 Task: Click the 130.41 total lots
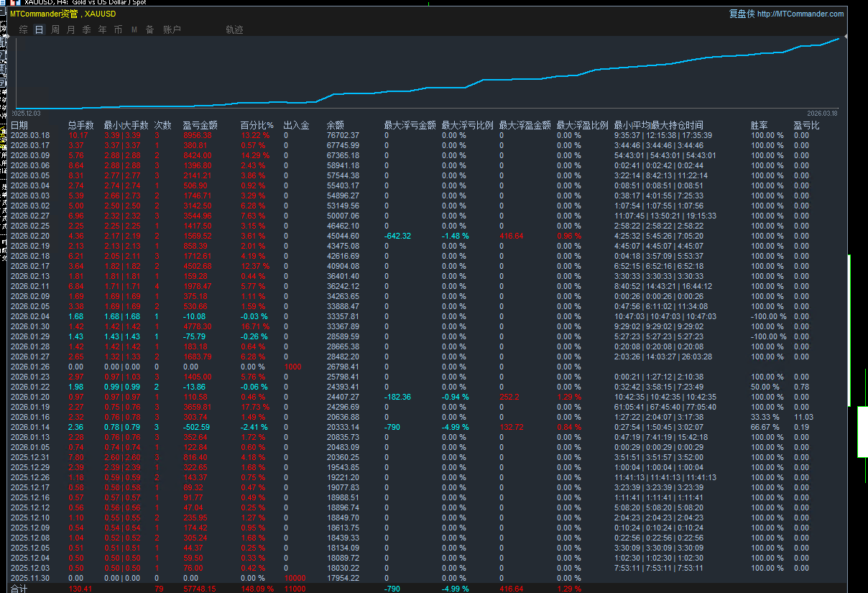(79, 589)
